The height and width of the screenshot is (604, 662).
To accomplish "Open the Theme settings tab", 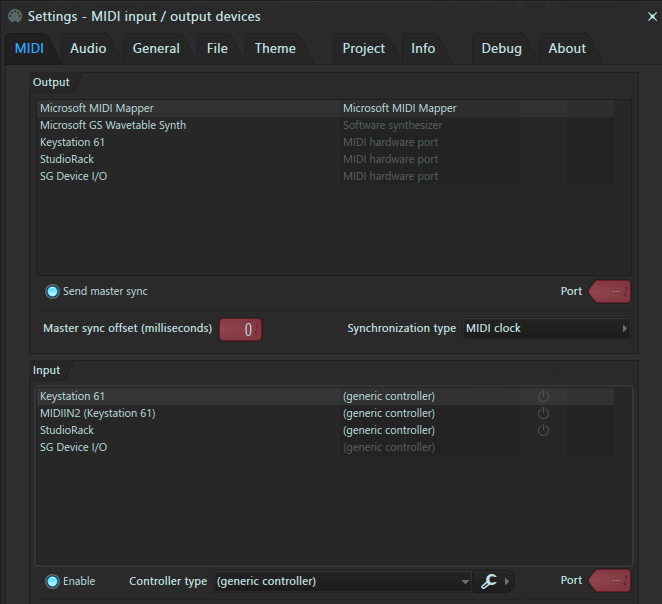I will click(275, 48).
